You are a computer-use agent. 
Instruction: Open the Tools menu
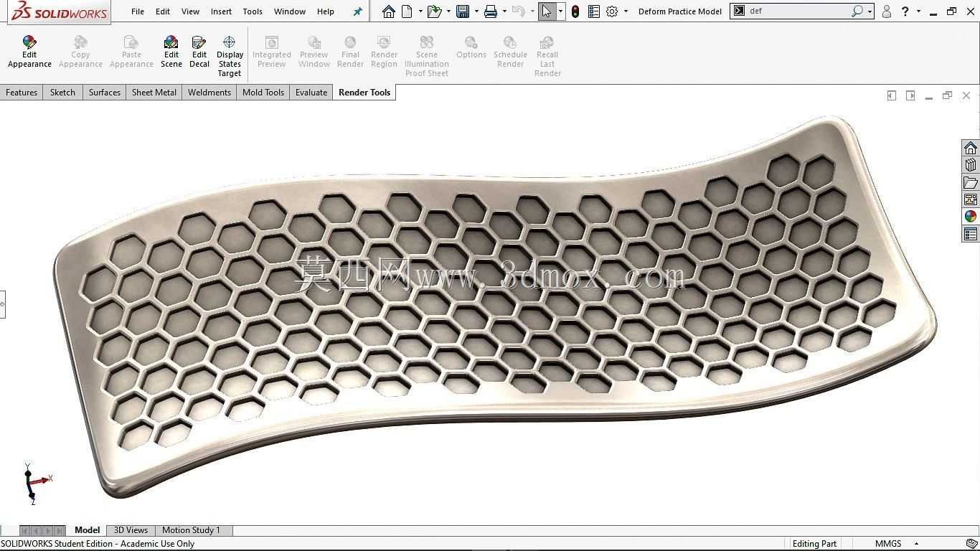click(x=253, y=11)
